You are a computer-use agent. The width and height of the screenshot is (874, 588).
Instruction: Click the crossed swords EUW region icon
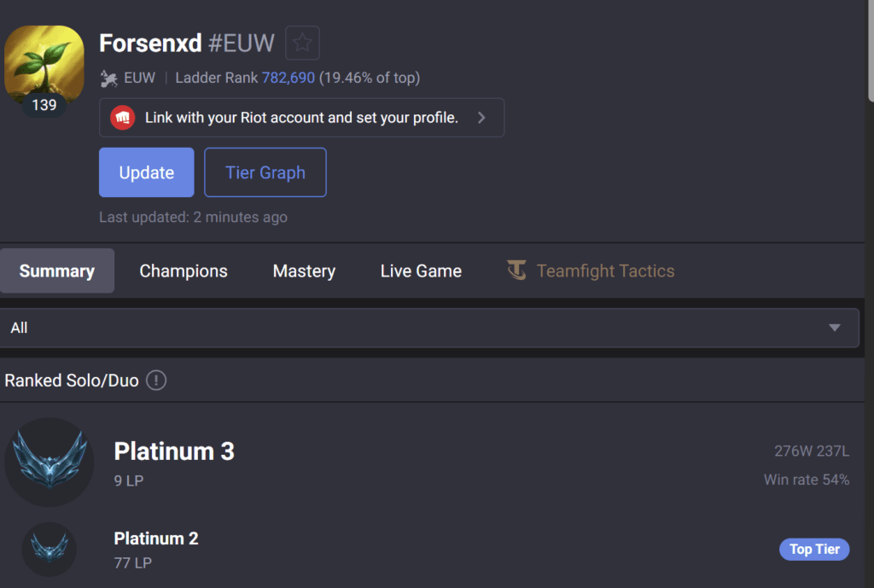(x=110, y=78)
